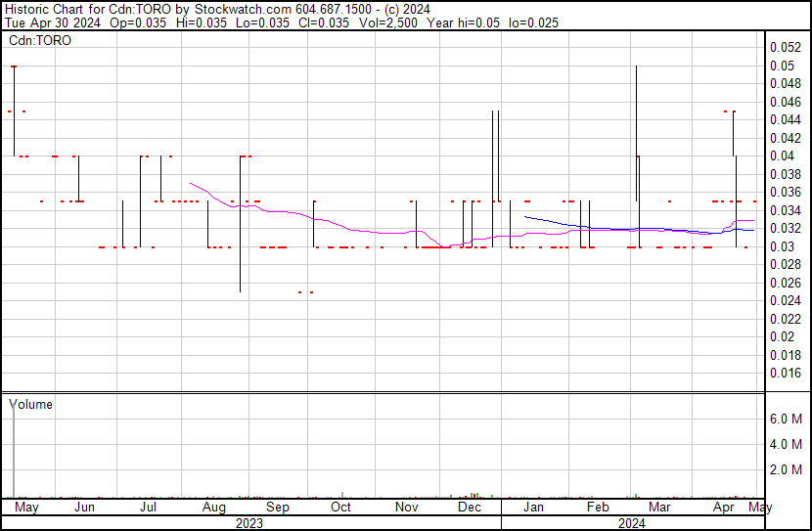This screenshot has width=812, height=531.
Task: Click the Mar month label
Action: (x=660, y=508)
